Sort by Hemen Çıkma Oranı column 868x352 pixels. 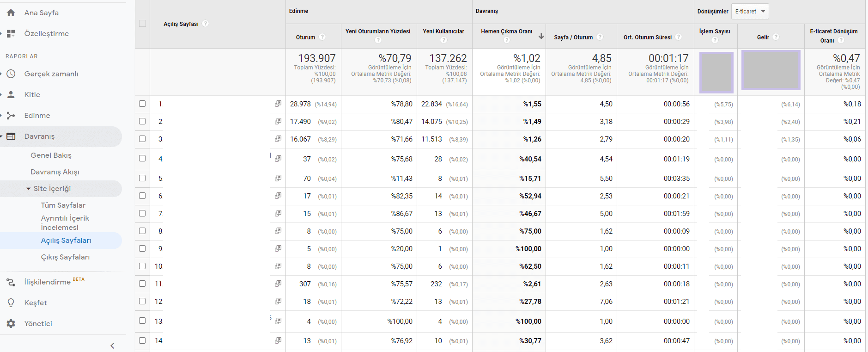[506, 31]
